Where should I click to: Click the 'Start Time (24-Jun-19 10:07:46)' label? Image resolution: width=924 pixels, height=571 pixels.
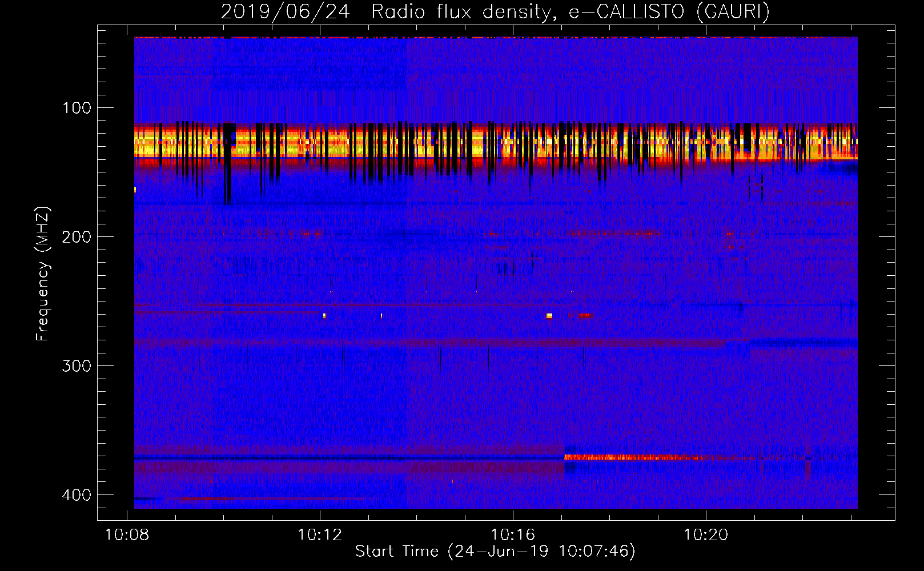495,552
